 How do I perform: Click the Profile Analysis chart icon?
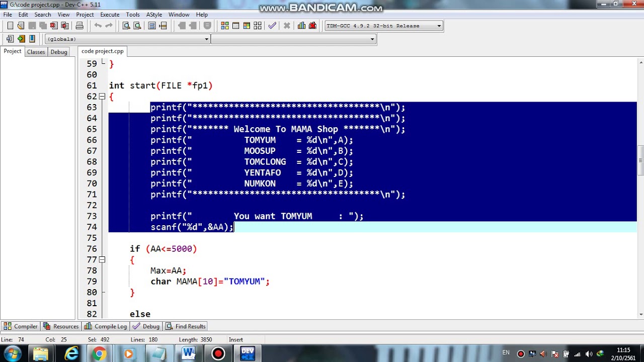[x=301, y=26]
